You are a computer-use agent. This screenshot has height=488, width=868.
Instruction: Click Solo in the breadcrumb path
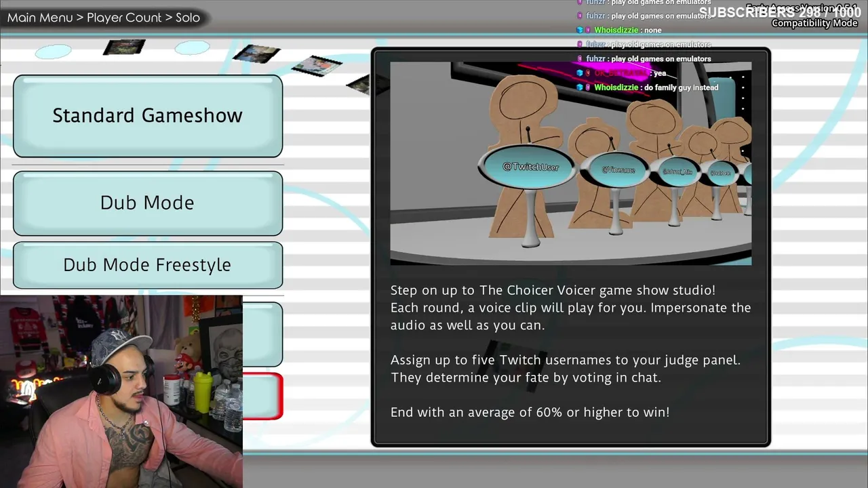188,18
